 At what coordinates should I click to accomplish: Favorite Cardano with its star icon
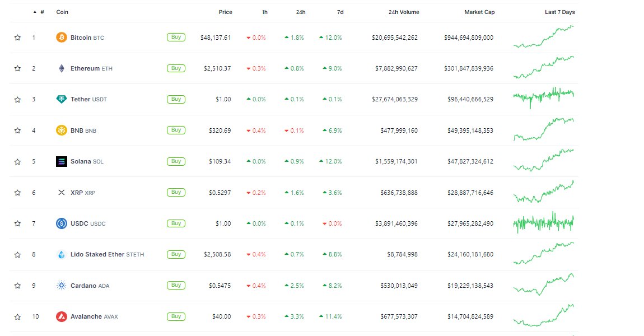[17, 286]
